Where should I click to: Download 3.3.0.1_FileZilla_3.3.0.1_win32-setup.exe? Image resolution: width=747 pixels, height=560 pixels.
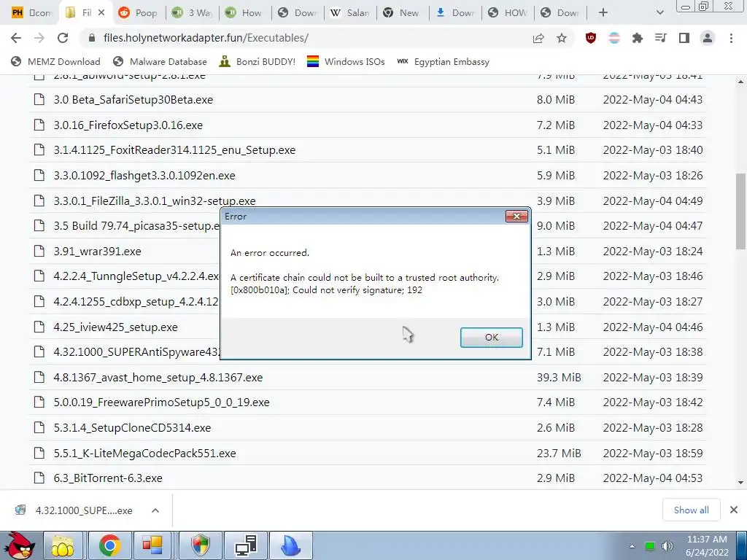click(x=155, y=201)
